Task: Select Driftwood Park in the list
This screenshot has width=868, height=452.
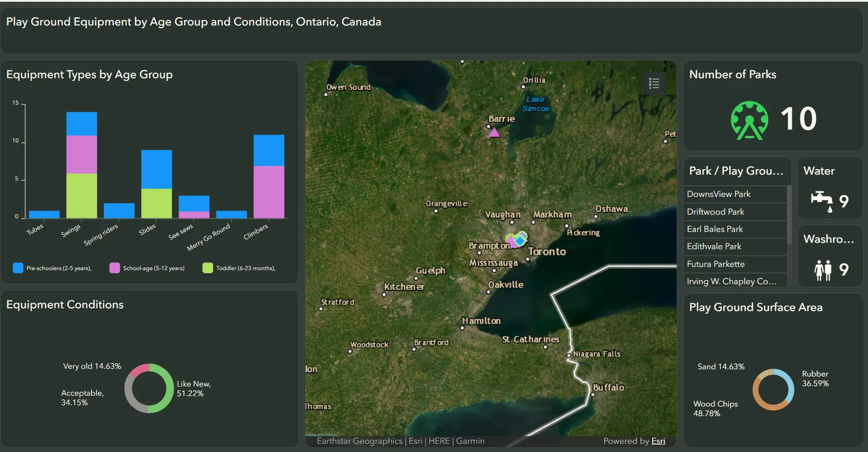Action: [x=735, y=211]
